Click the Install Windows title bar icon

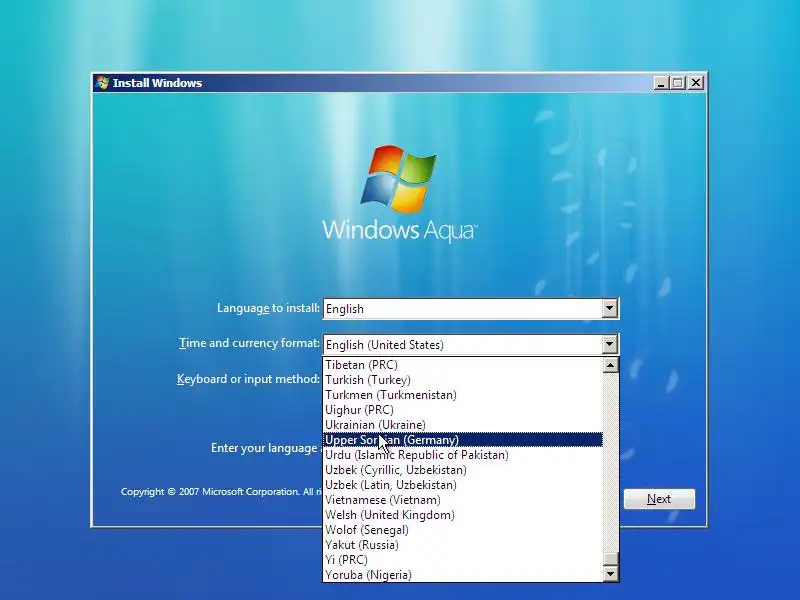(x=102, y=83)
